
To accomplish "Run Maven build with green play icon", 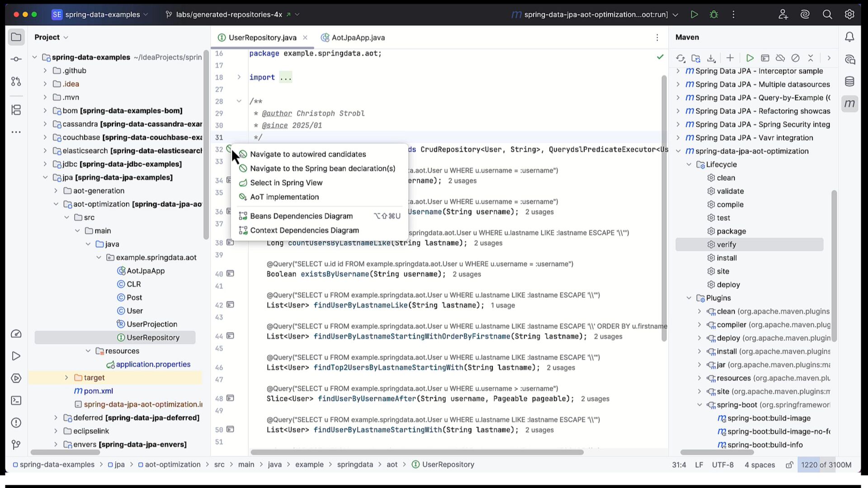I will (x=750, y=58).
